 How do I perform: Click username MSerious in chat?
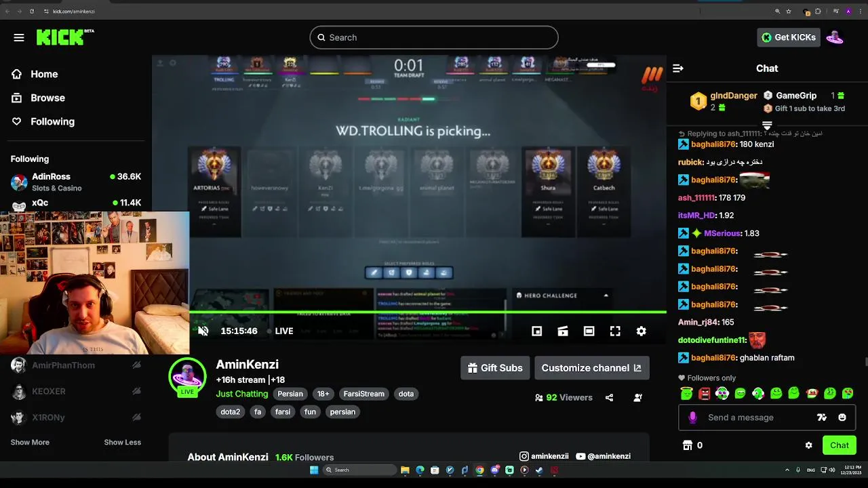722,233
